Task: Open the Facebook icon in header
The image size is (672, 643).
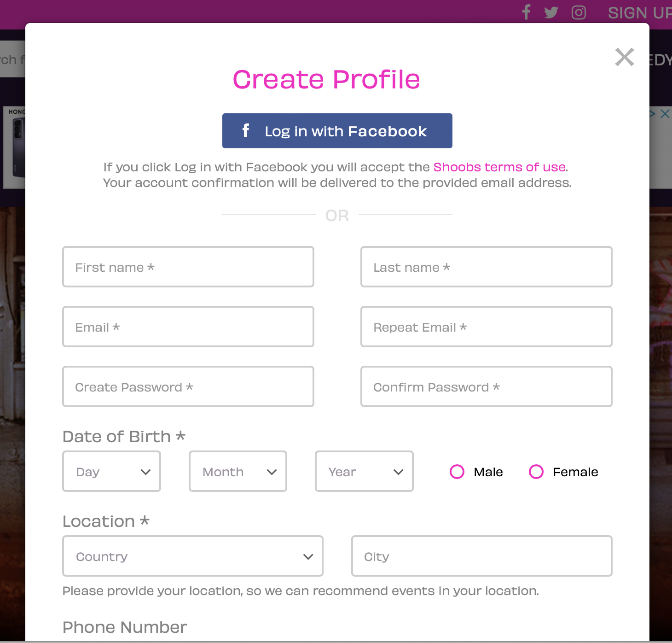Action: [527, 12]
